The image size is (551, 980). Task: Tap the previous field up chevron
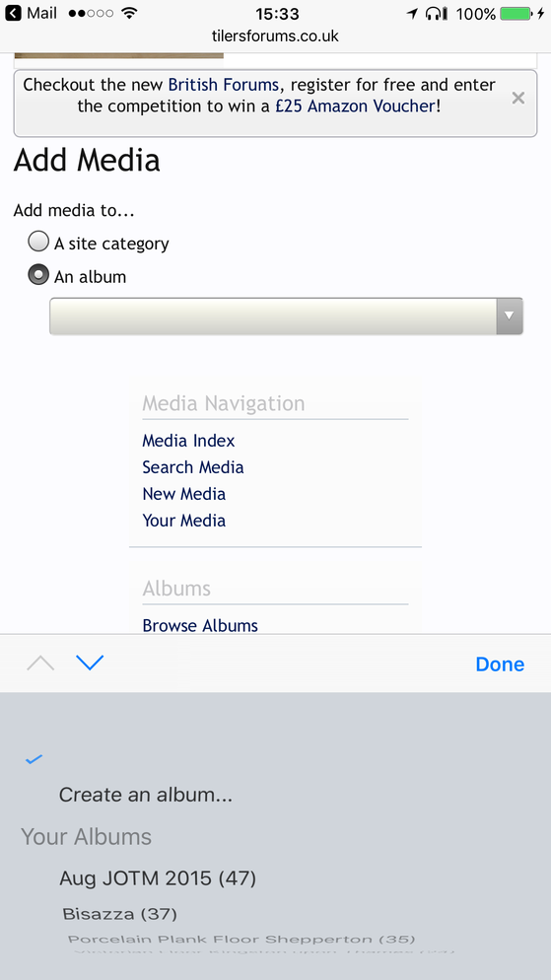point(40,664)
